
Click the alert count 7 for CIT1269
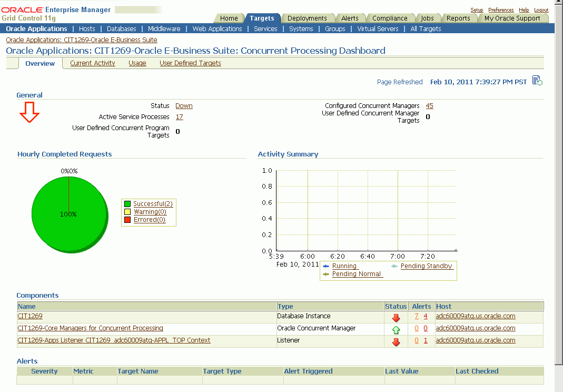[x=417, y=316]
